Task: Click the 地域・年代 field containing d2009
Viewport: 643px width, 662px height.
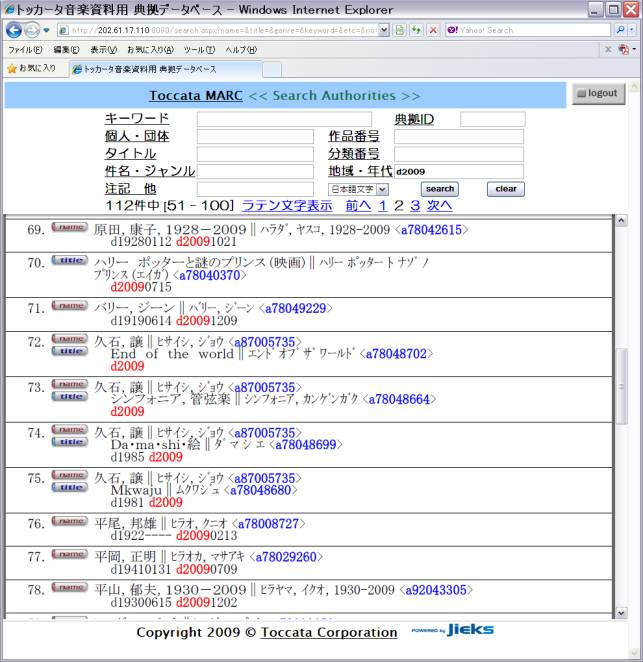Action: [x=459, y=171]
